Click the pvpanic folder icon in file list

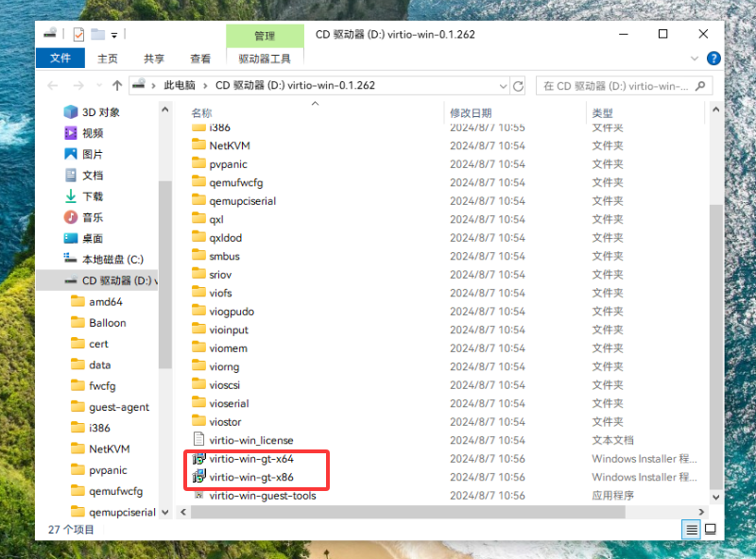point(198,162)
